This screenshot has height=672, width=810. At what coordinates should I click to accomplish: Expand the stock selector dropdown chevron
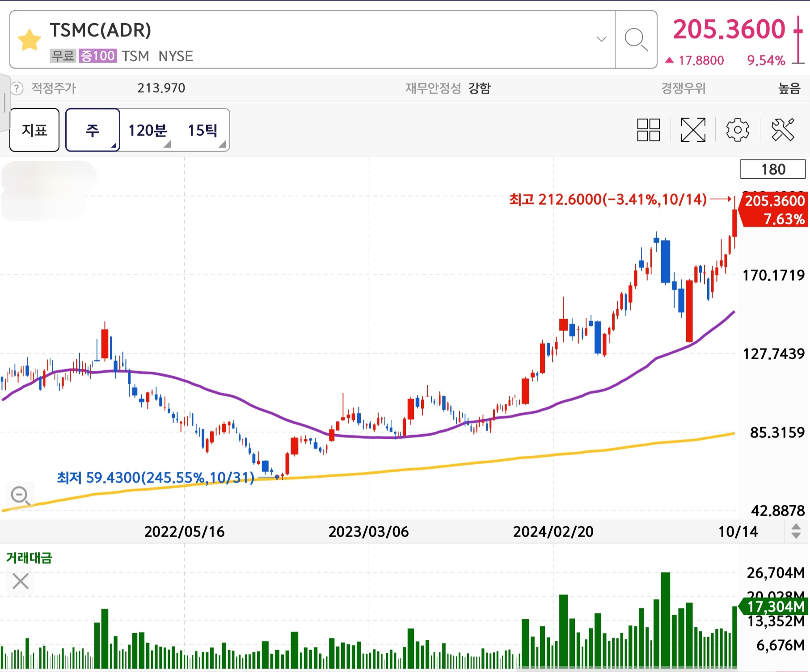pos(602,39)
